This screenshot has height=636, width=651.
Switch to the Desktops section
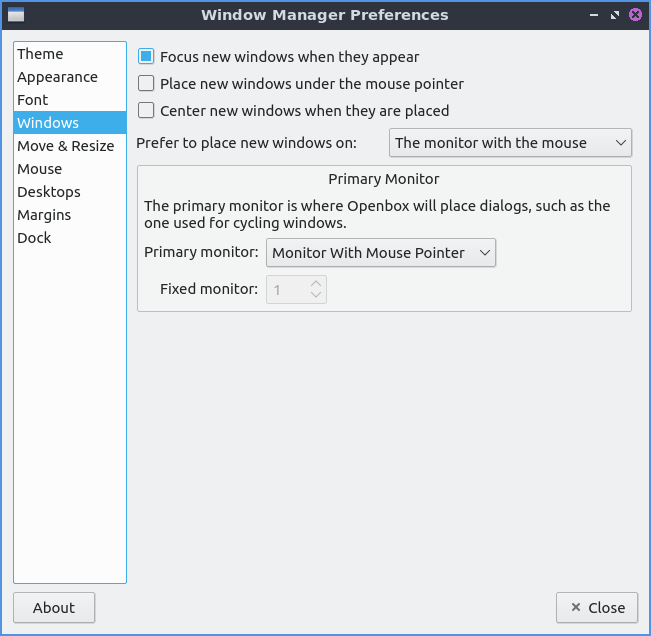[49, 192]
